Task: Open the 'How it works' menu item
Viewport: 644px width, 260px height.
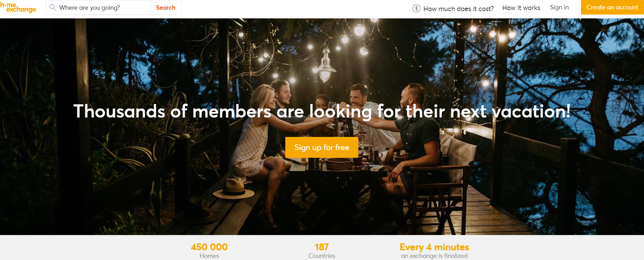Action: tap(521, 8)
